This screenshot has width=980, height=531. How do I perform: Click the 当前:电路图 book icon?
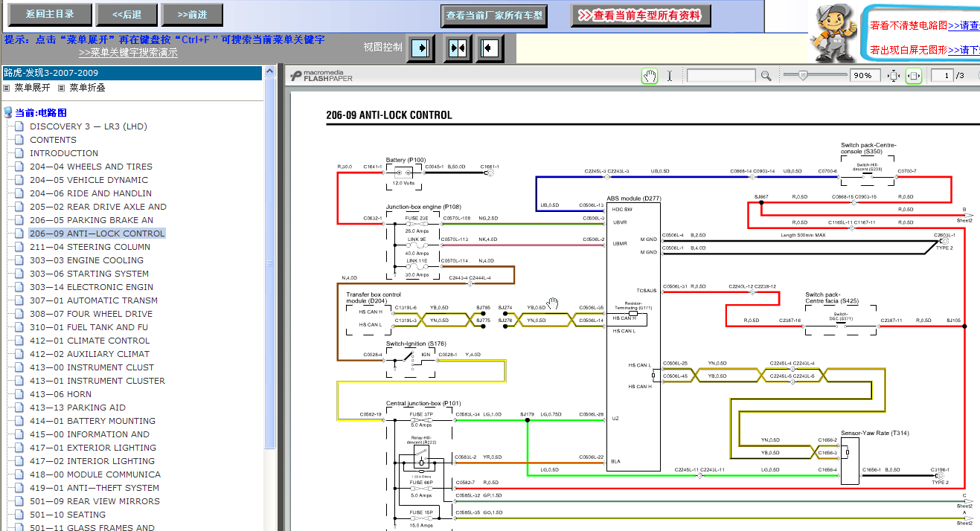8,112
